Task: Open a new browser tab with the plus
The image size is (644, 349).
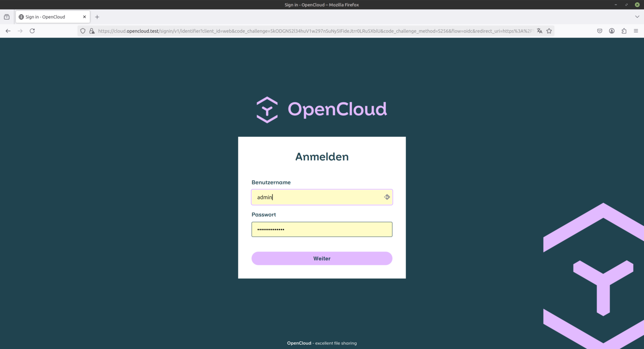Action: tap(97, 17)
